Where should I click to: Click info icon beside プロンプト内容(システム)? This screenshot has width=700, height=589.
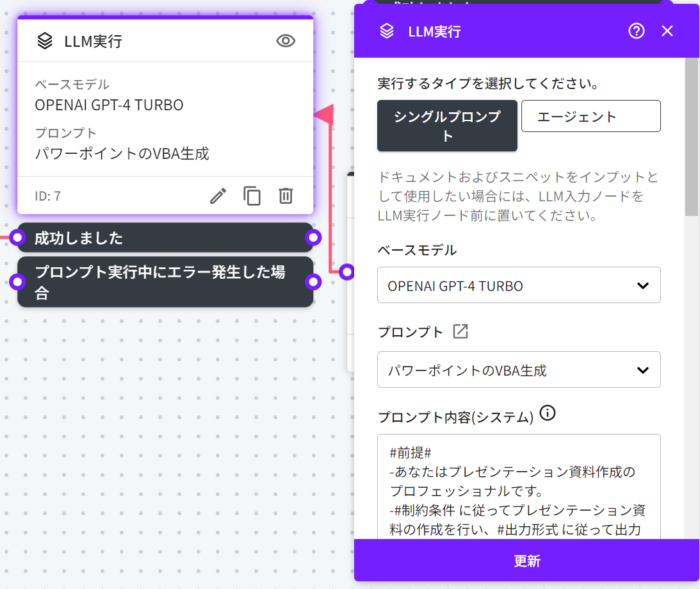548,413
